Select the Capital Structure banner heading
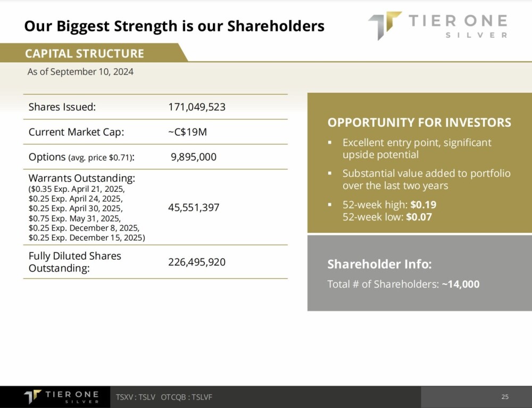The image size is (532, 408). pyautogui.click(x=85, y=54)
